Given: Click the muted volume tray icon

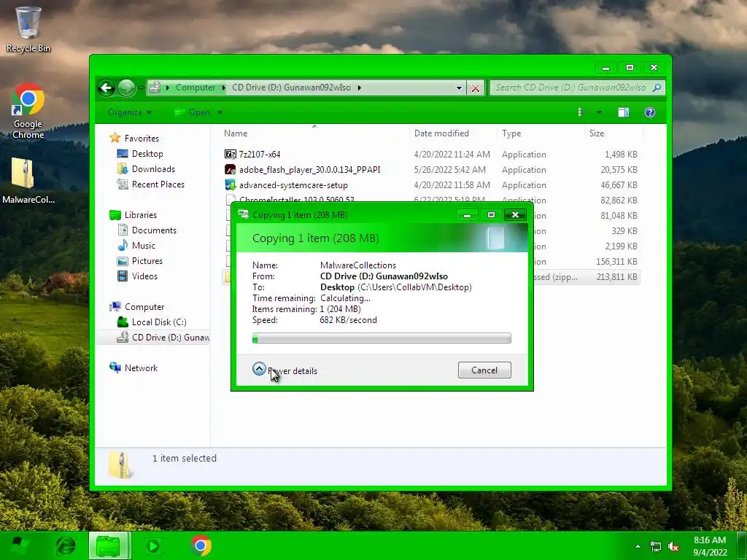Looking at the screenshot, I should tap(673, 547).
